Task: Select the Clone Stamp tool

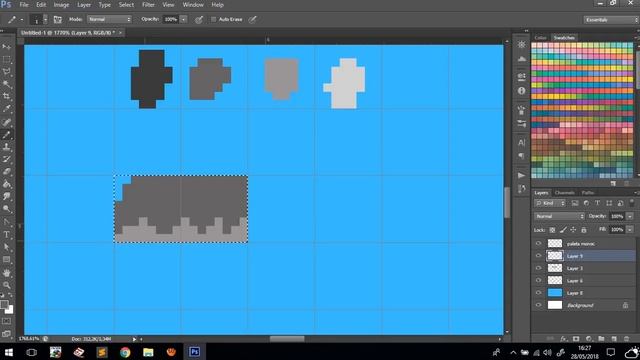Action: pyautogui.click(x=7, y=147)
